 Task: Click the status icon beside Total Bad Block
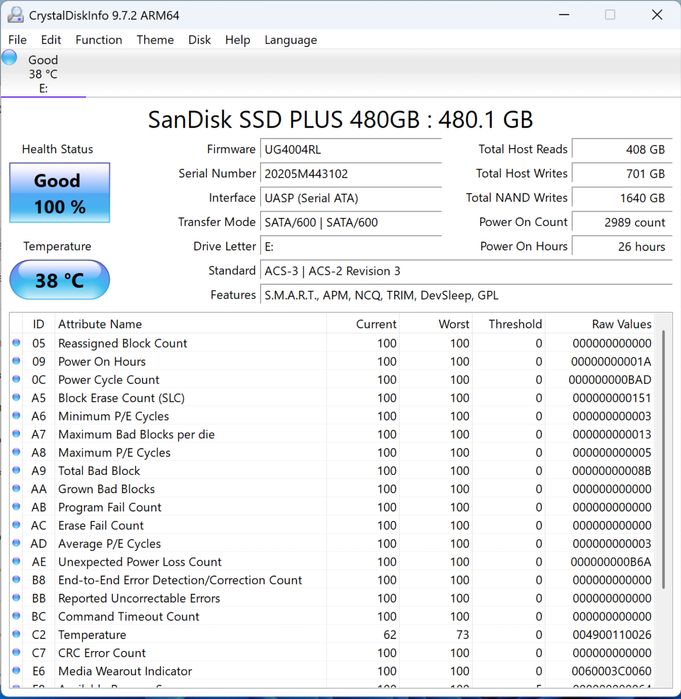pyautogui.click(x=16, y=471)
